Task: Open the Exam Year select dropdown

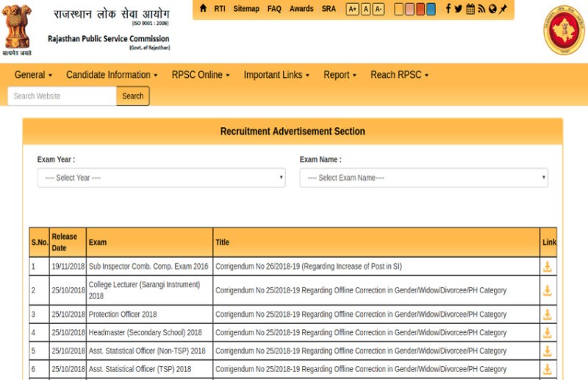Action: point(161,178)
